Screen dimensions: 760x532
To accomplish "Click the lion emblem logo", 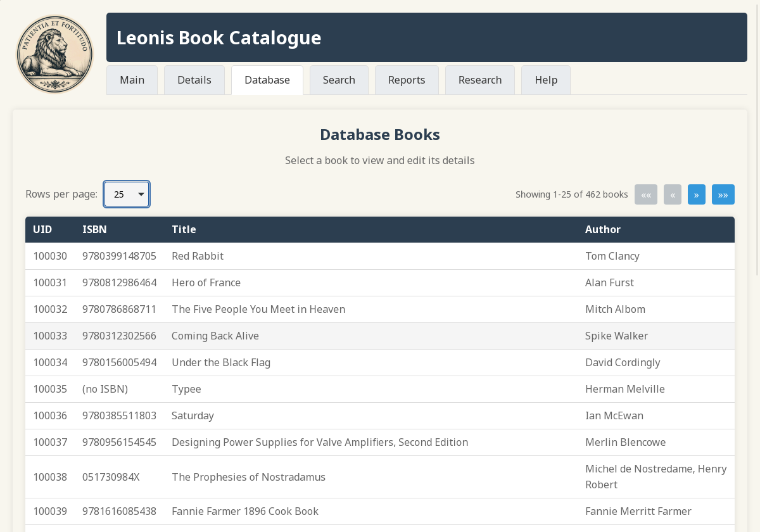I will coord(54,54).
